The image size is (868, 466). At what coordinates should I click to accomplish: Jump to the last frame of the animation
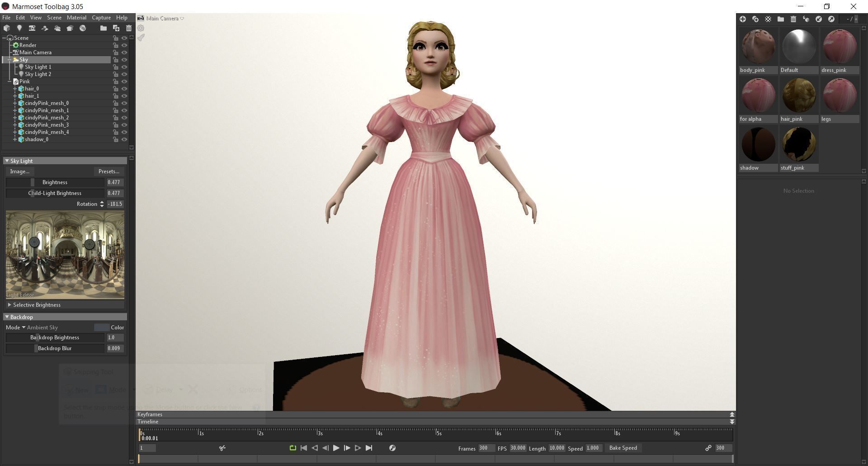(x=369, y=448)
